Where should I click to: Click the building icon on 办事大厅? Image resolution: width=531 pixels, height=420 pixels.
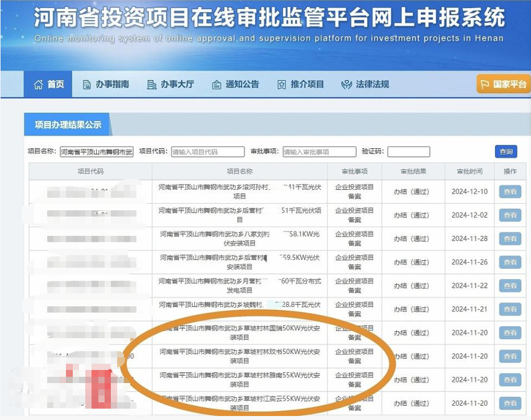pyautogui.click(x=151, y=84)
